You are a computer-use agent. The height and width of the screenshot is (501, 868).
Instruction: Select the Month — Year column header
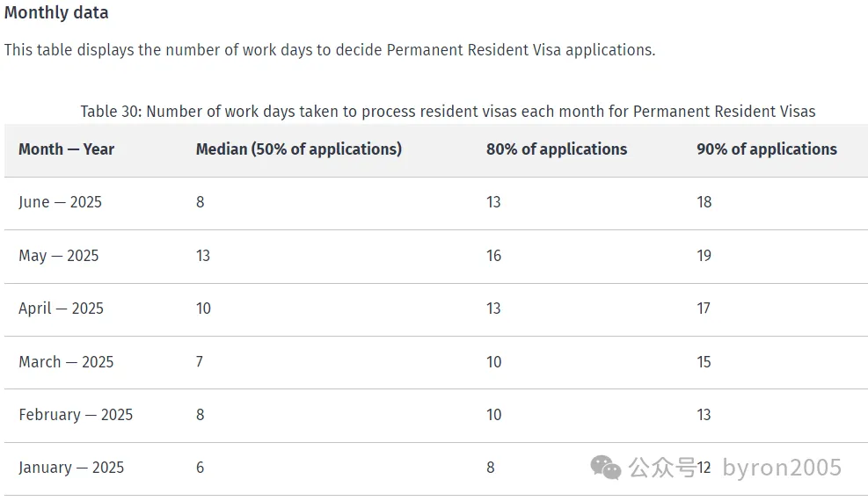[66, 149]
